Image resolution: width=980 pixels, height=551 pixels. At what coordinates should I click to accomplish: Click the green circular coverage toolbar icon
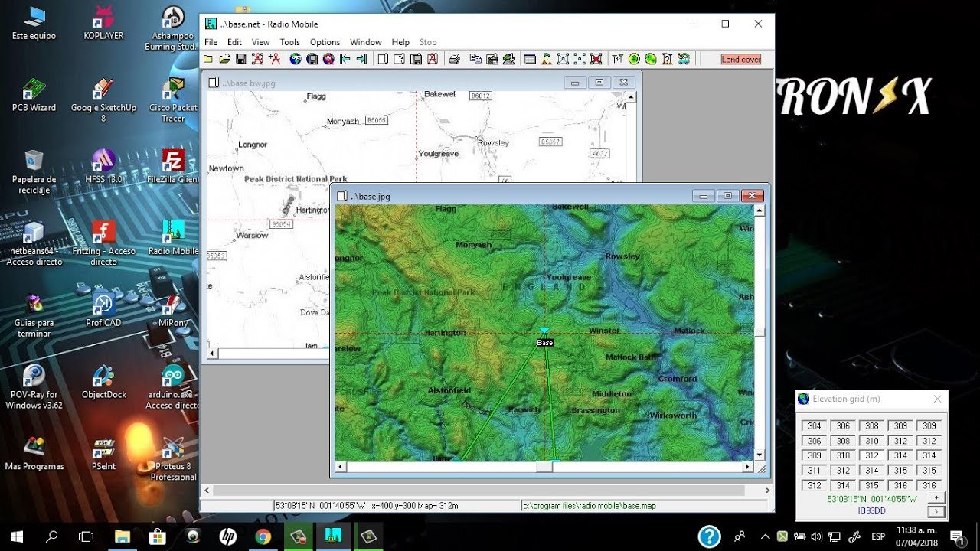coord(634,59)
